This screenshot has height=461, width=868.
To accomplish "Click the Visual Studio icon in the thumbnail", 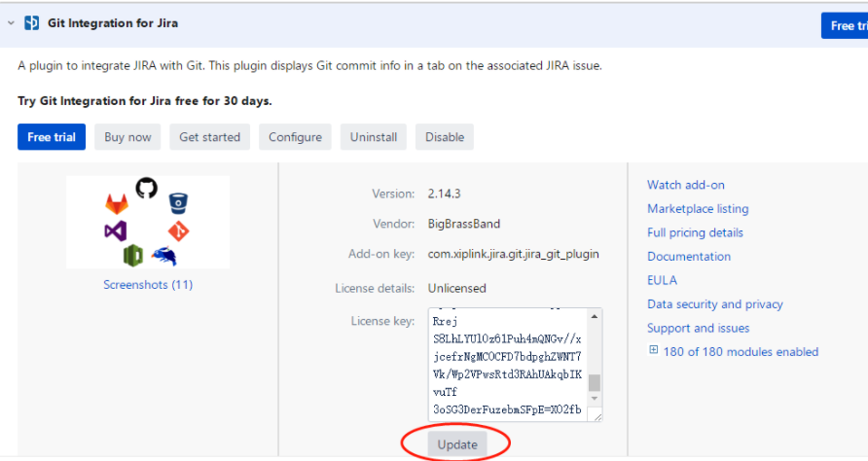I will coord(116,230).
